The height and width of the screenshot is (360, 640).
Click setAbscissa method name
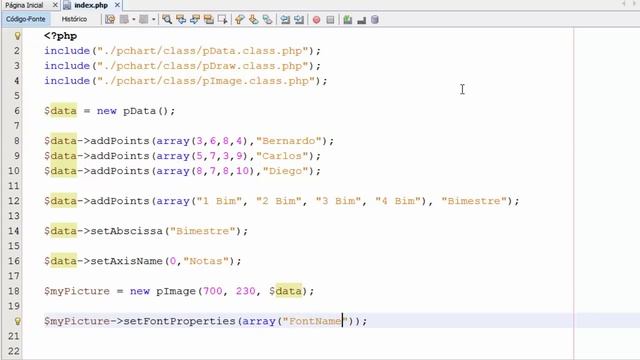click(x=127, y=231)
